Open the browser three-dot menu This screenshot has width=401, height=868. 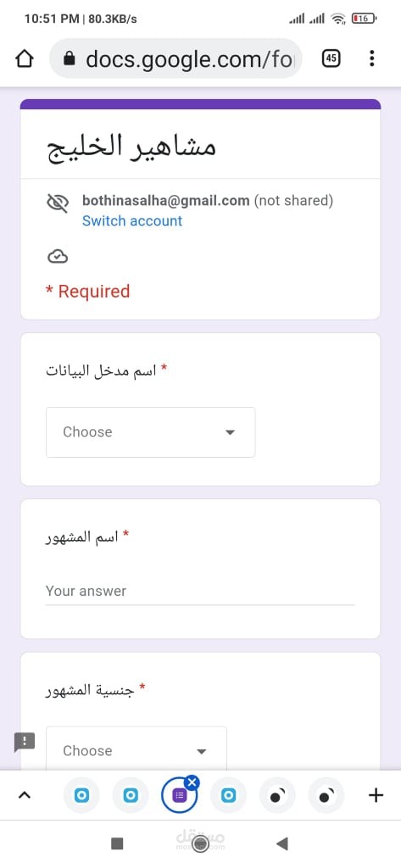click(x=371, y=58)
